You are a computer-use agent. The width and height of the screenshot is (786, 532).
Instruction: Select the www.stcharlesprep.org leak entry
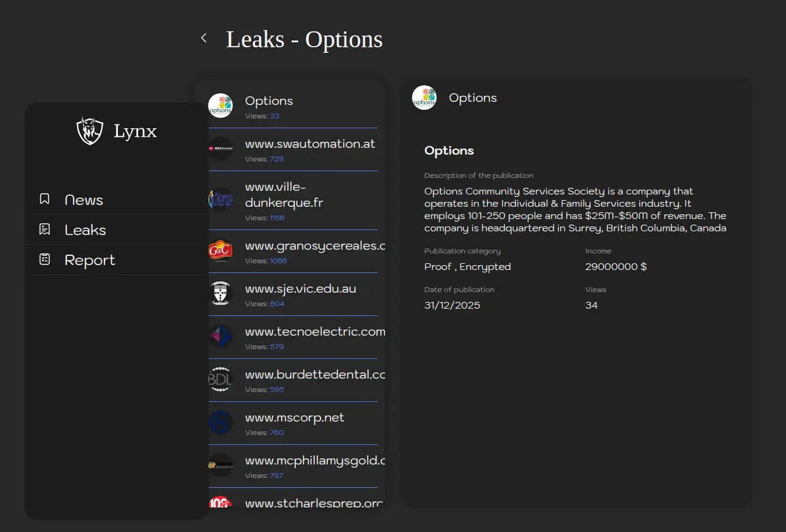click(x=313, y=503)
